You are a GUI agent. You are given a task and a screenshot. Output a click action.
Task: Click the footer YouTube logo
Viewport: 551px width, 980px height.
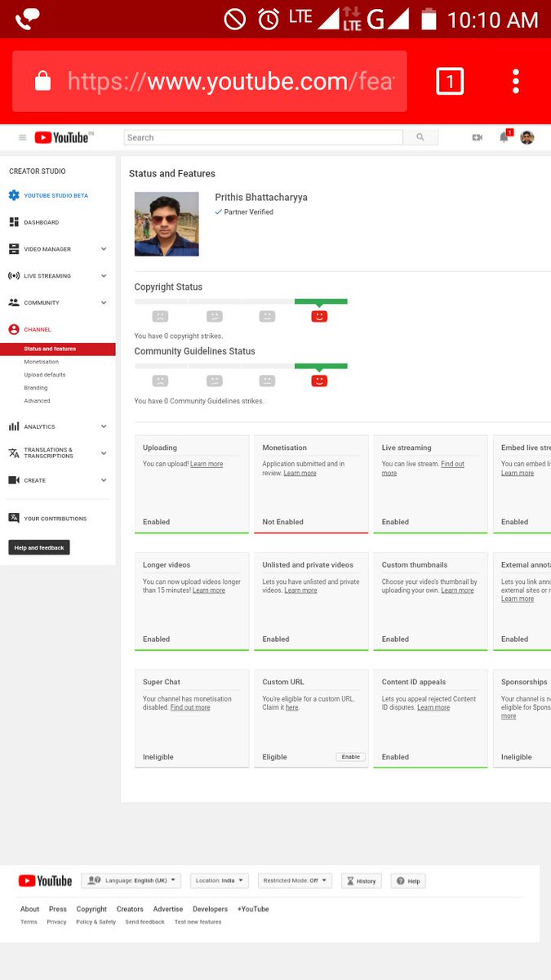click(45, 881)
